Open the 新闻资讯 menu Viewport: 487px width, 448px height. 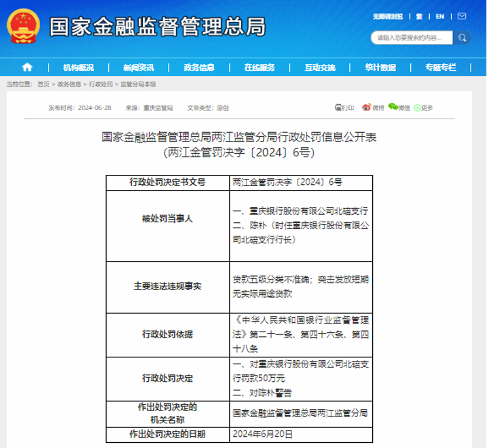139,68
